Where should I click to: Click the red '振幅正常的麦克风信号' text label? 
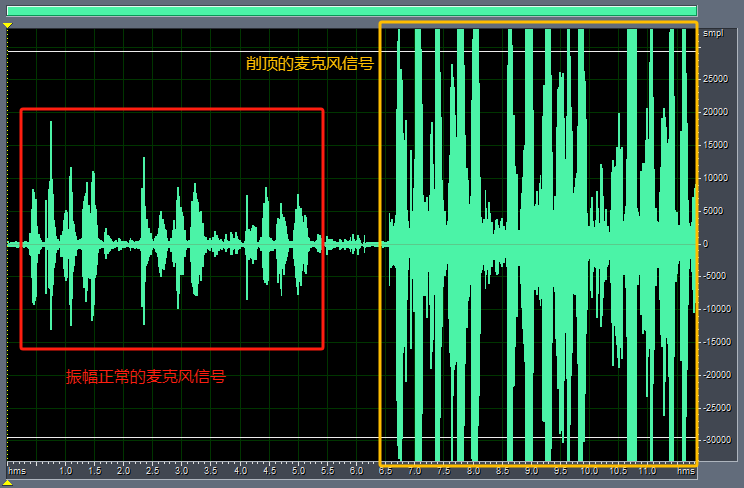click(145, 377)
